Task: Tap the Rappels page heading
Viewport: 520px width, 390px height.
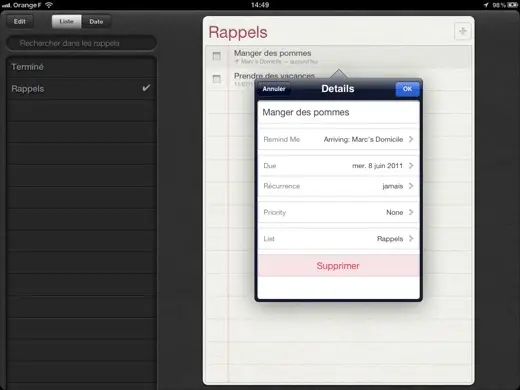Action: (x=238, y=33)
